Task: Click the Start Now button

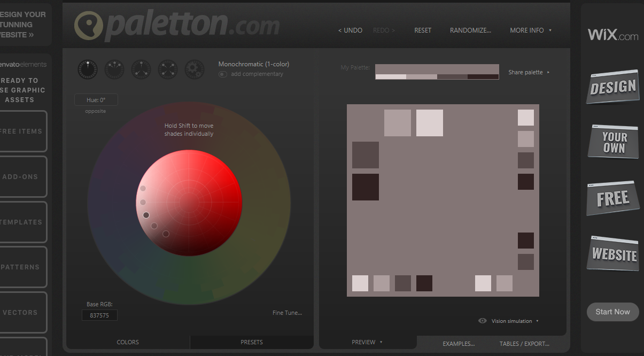Action: pos(613,312)
